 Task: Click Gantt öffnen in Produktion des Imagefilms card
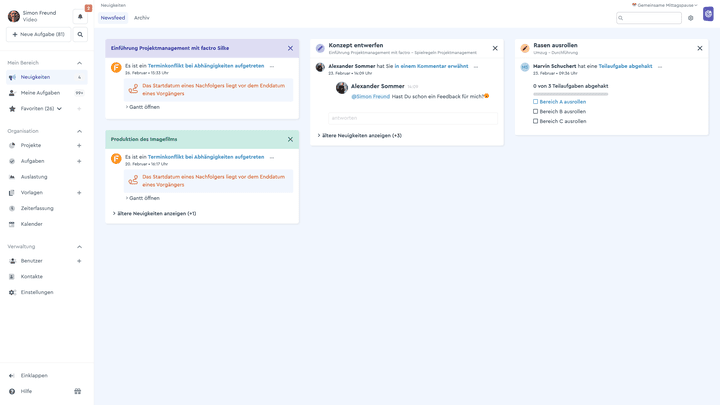pos(143,198)
